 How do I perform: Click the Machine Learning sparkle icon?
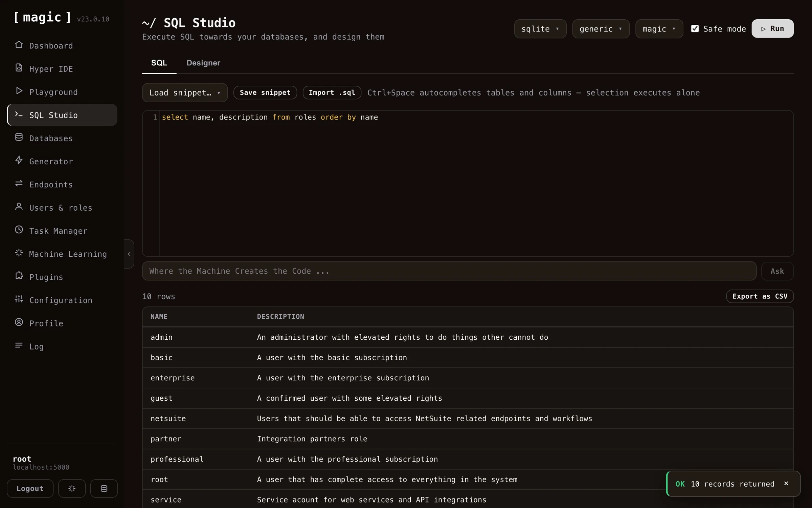[x=19, y=253]
